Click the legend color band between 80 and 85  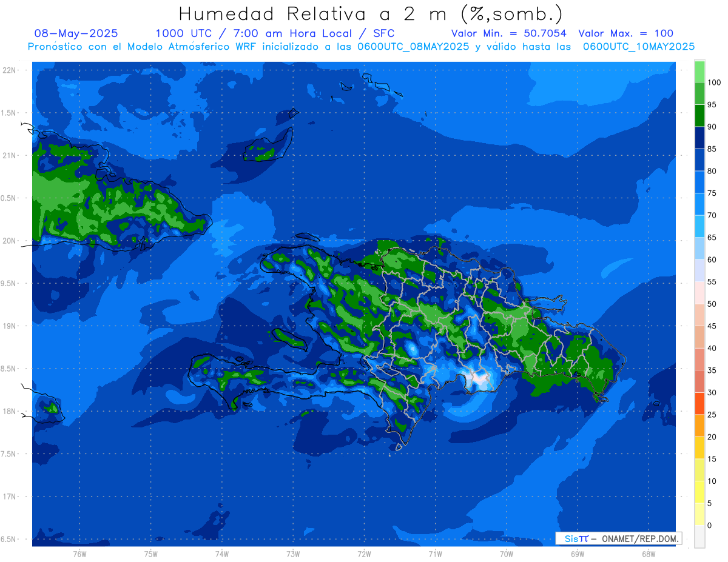coord(699,159)
